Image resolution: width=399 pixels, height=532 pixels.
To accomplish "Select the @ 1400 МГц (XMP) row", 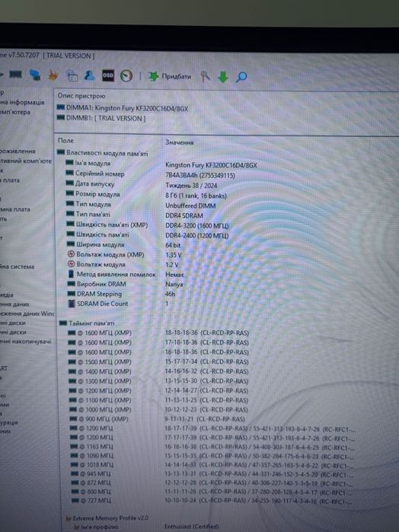I will pyautogui.click(x=158, y=371).
